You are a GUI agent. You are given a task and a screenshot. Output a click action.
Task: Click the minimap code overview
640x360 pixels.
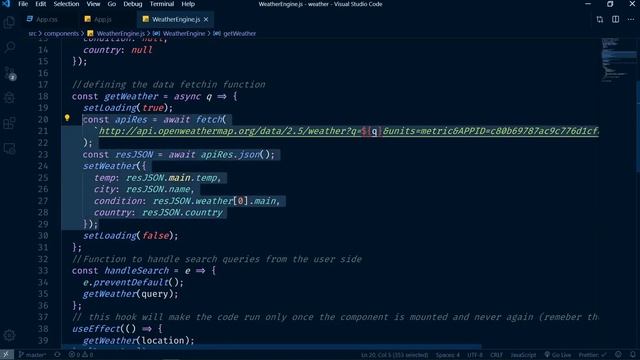tap(619, 59)
